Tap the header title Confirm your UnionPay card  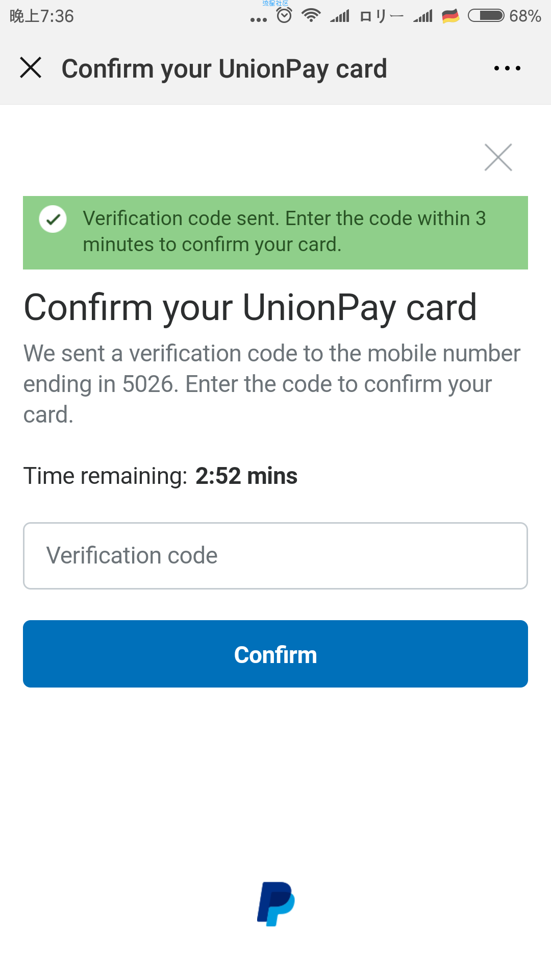224,69
